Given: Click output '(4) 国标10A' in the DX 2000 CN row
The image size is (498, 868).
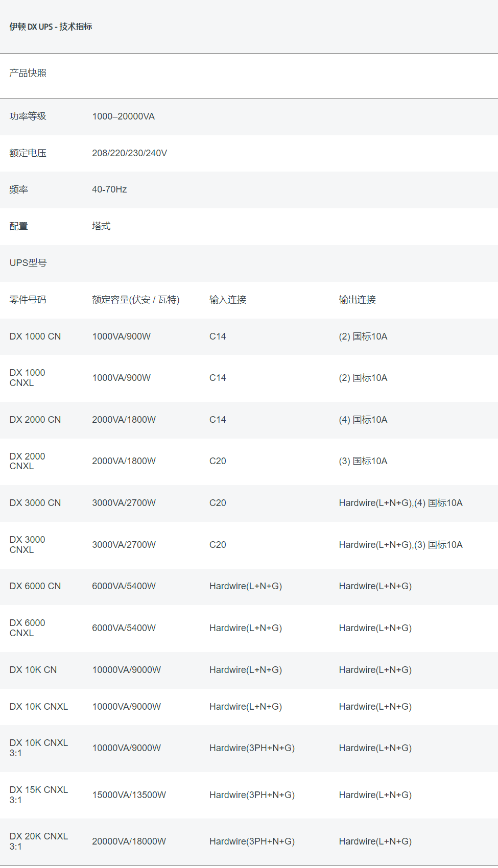Looking at the screenshot, I should coord(363,420).
